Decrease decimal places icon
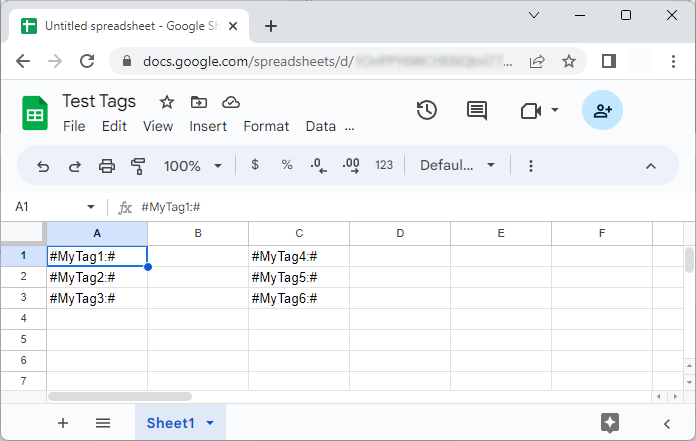The height and width of the screenshot is (441, 696). pyautogui.click(x=318, y=165)
